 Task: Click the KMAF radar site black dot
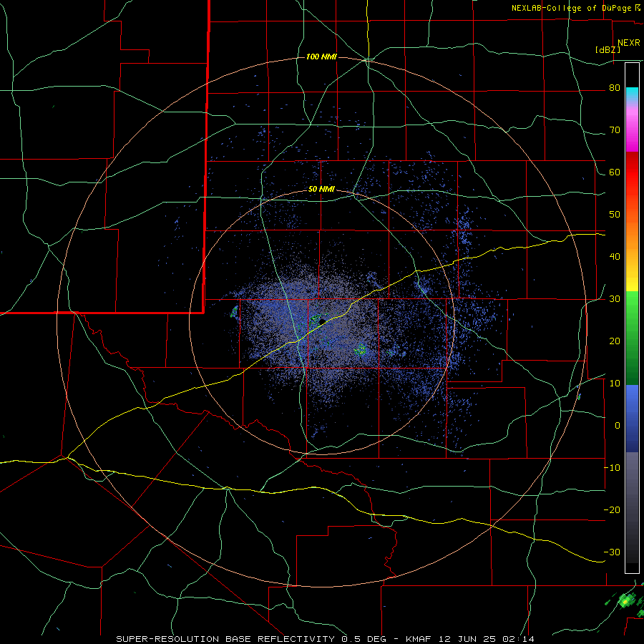[323, 321]
